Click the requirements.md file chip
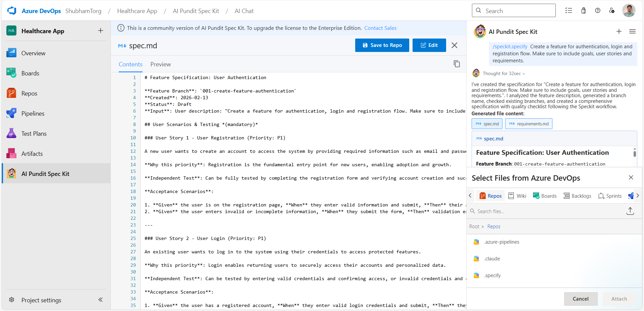 pos(529,124)
